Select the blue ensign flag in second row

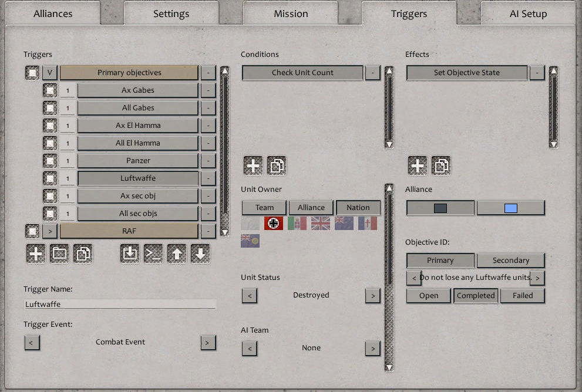[250, 241]
